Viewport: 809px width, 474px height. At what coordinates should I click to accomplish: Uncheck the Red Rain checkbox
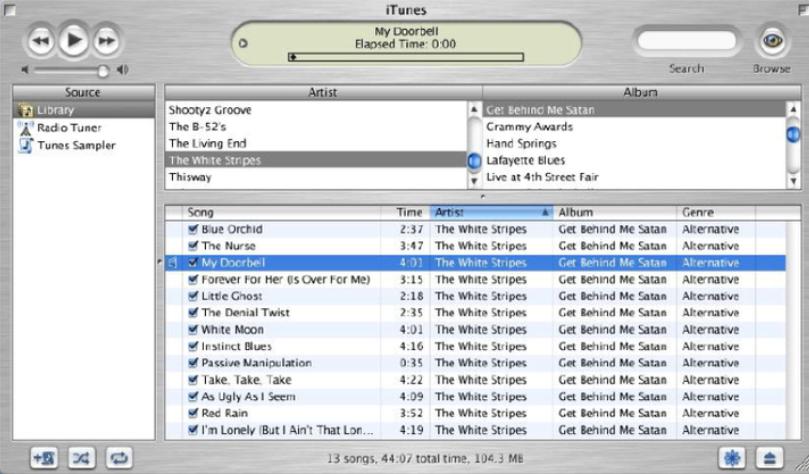click(193, 413)
